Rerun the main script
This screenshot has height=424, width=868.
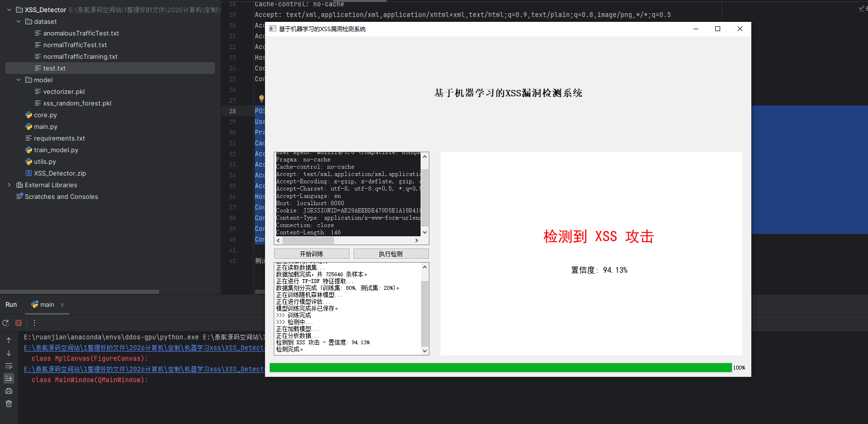[6, 323]
